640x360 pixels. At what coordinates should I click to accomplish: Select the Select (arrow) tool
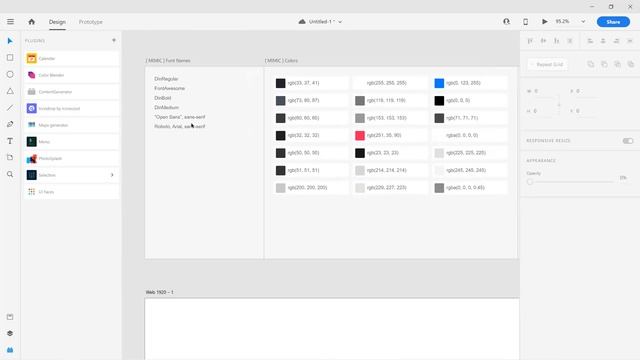10,41
